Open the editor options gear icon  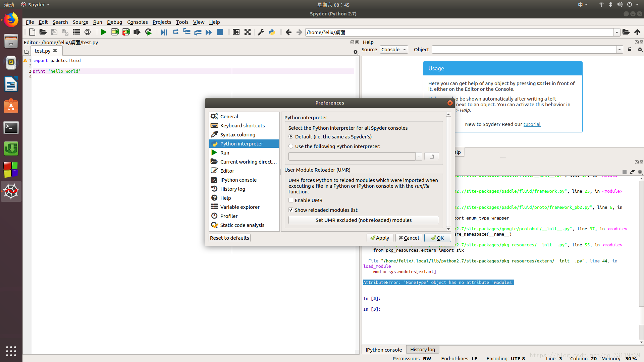point(356,52)
